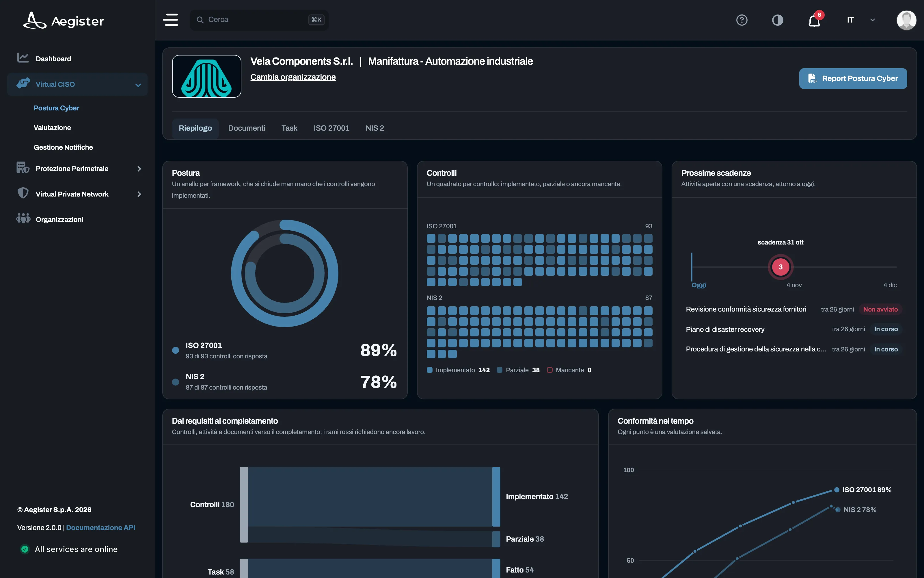Screen dimensions: 924x578
Task: Expand the Protezione Perimetrale chevron
Action: point(139,168)
